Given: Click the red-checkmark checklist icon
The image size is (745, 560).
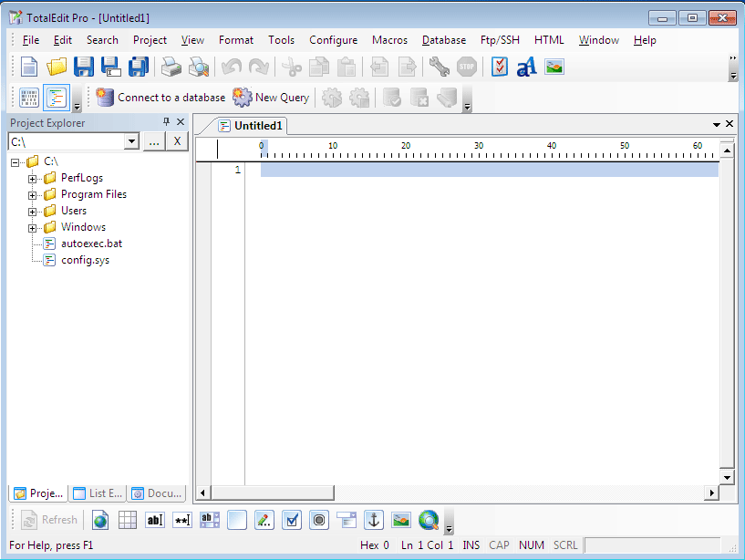Looking at the screenshot, I should (500, 67).
